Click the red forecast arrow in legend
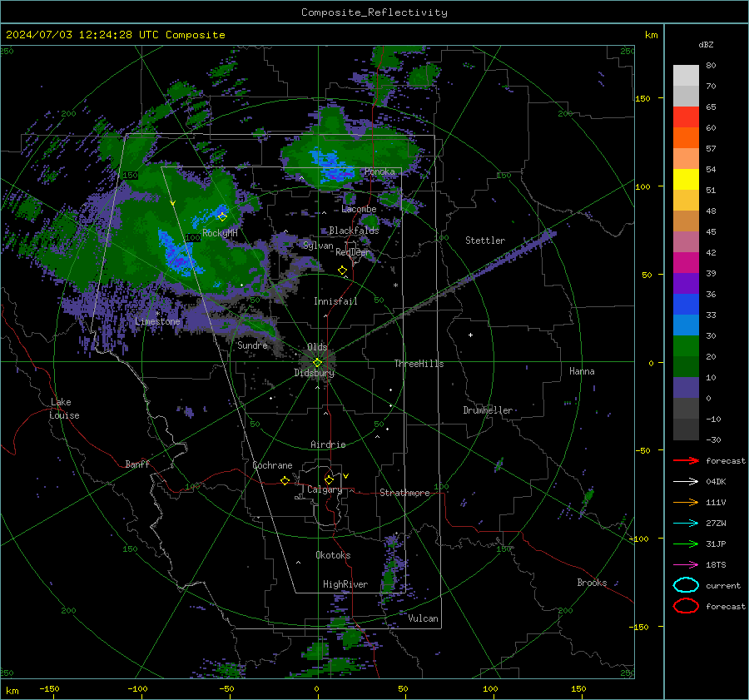This screenshot has width=749, height=700. (686, 460)
